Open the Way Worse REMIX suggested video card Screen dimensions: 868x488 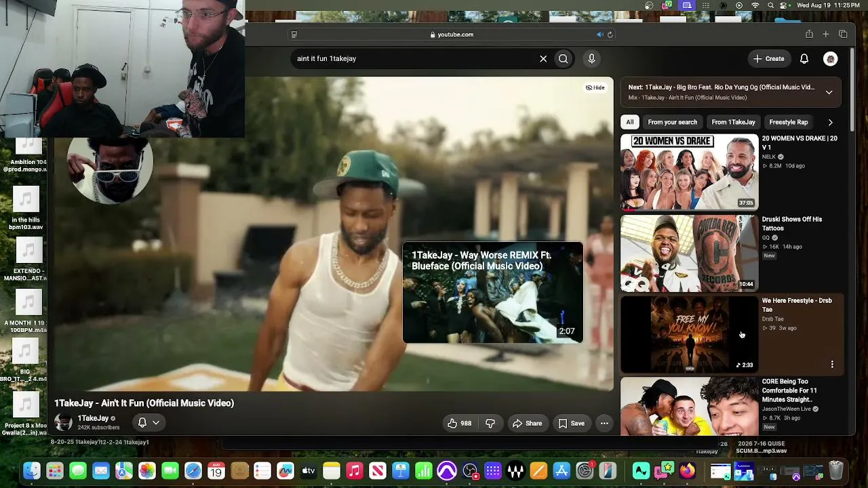(492, 293)
